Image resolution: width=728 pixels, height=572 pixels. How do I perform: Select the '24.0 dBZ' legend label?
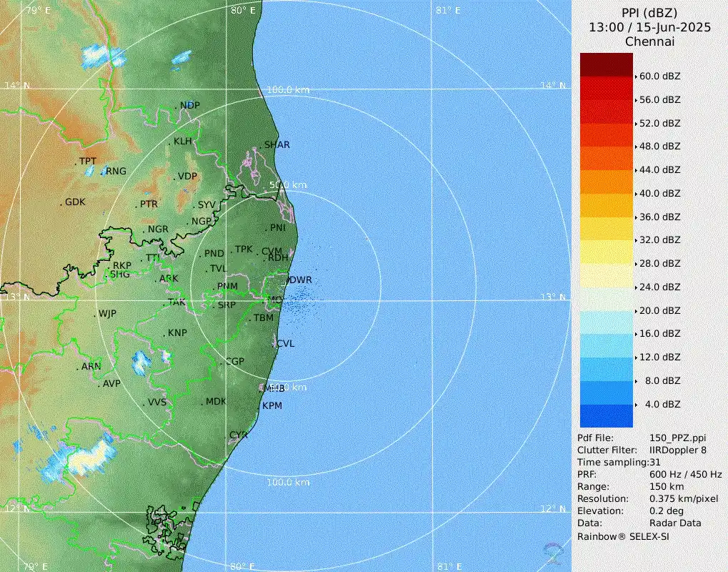pos(659,287)
